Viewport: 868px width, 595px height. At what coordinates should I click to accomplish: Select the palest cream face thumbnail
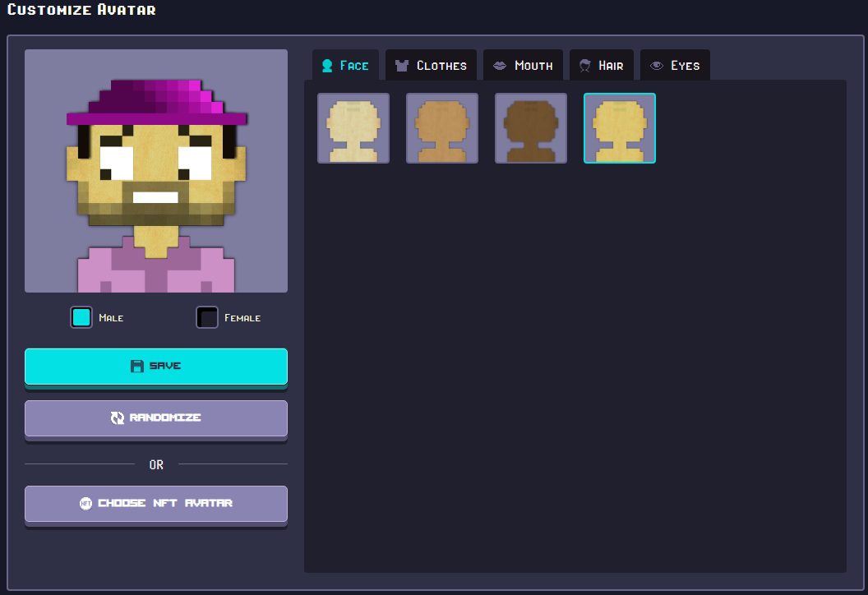tap(353, 128)
